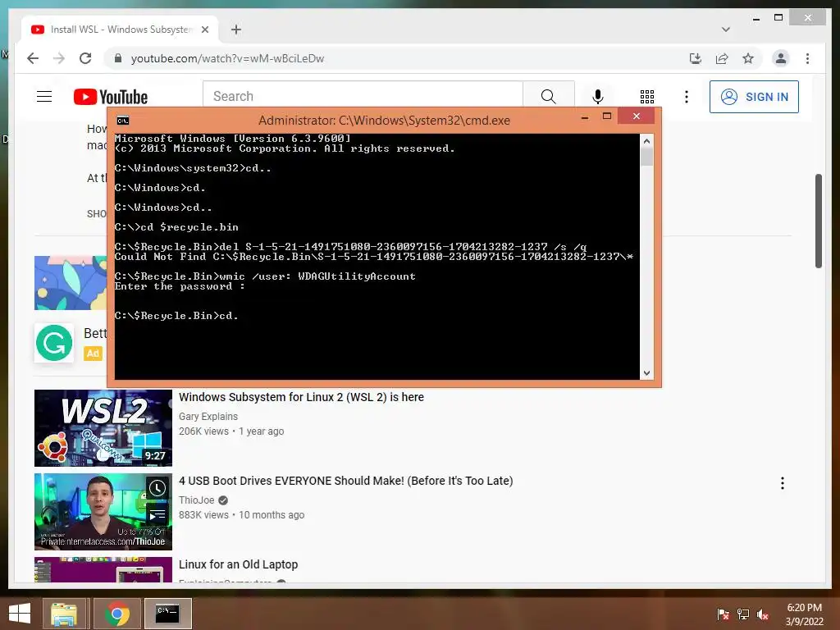Switch to cmd in taskbar
Screen dimensions: 840x630
point(167,614)
